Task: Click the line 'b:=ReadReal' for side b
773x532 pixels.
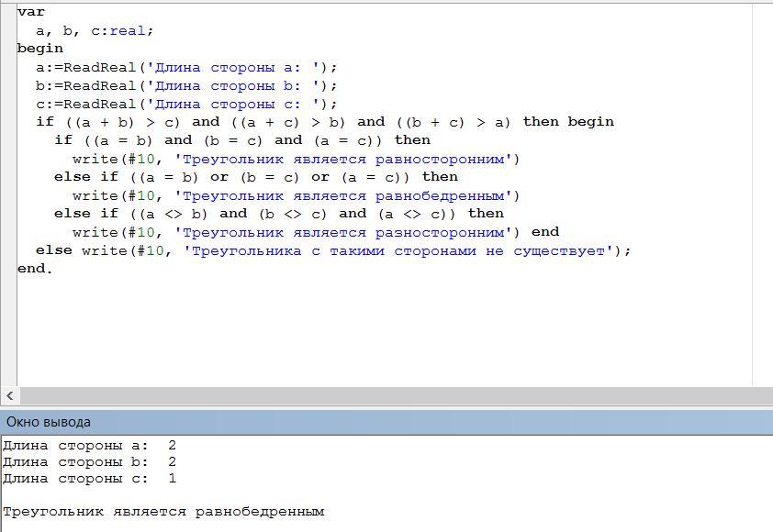Action: pos(186,85)
